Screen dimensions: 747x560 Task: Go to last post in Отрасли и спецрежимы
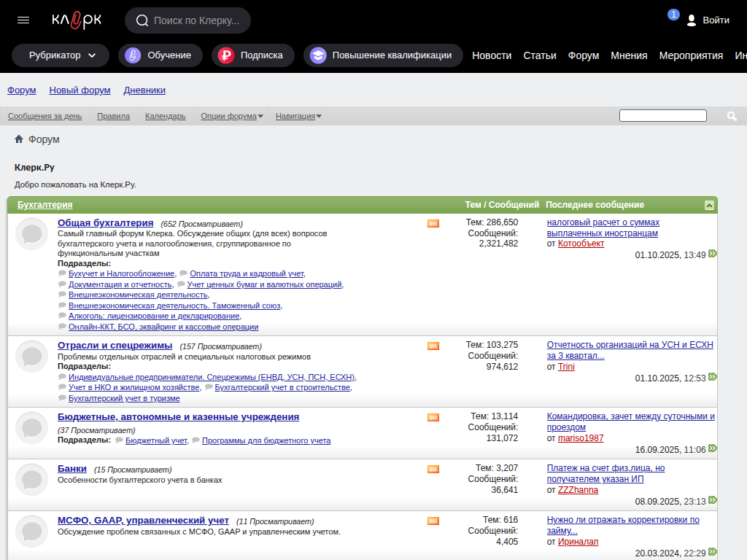click(x=713, y=377)
